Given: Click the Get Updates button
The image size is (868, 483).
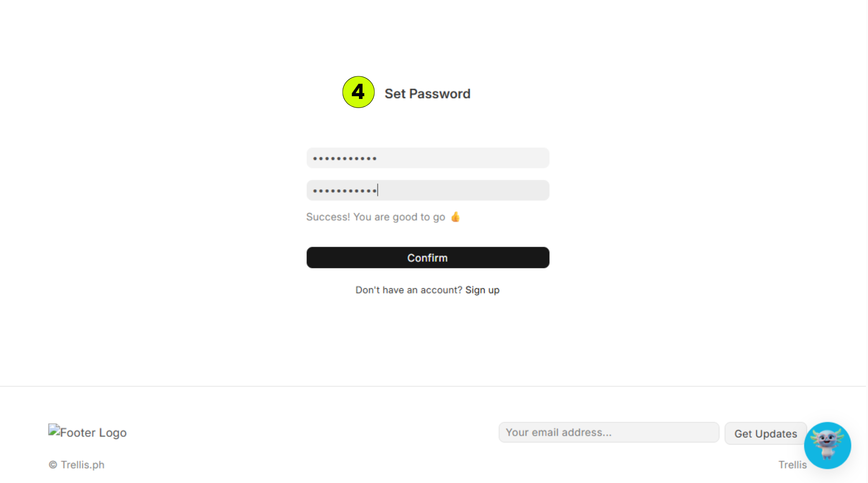Looking at the screenshot, I should pyautogui.click(x=765, y=434).
